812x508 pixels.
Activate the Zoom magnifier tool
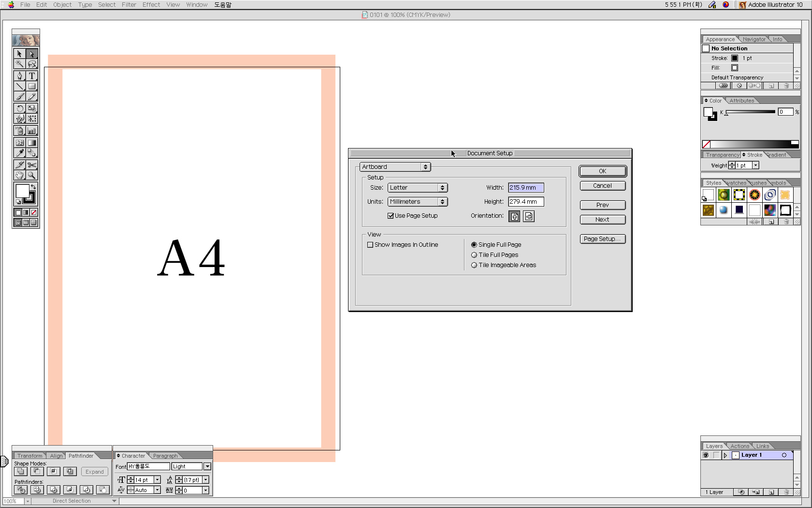tap(32, 175)
